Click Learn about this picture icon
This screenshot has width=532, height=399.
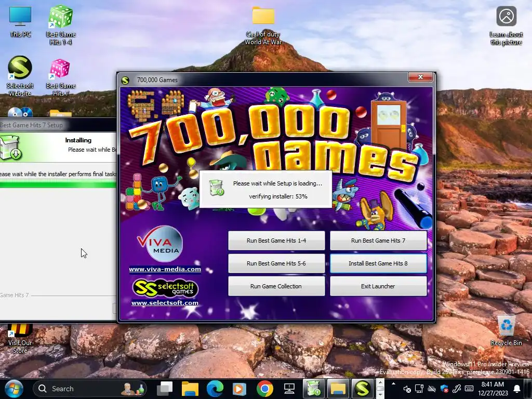506,26
